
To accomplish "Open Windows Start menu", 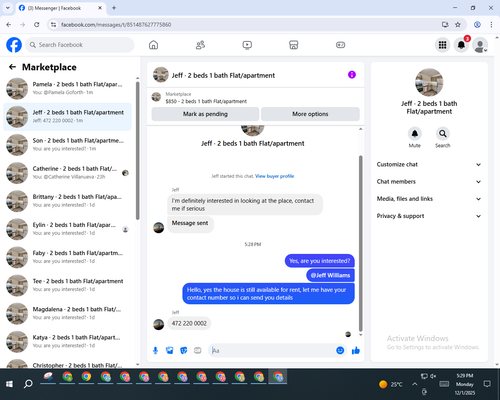I will (x=9, y=384).
